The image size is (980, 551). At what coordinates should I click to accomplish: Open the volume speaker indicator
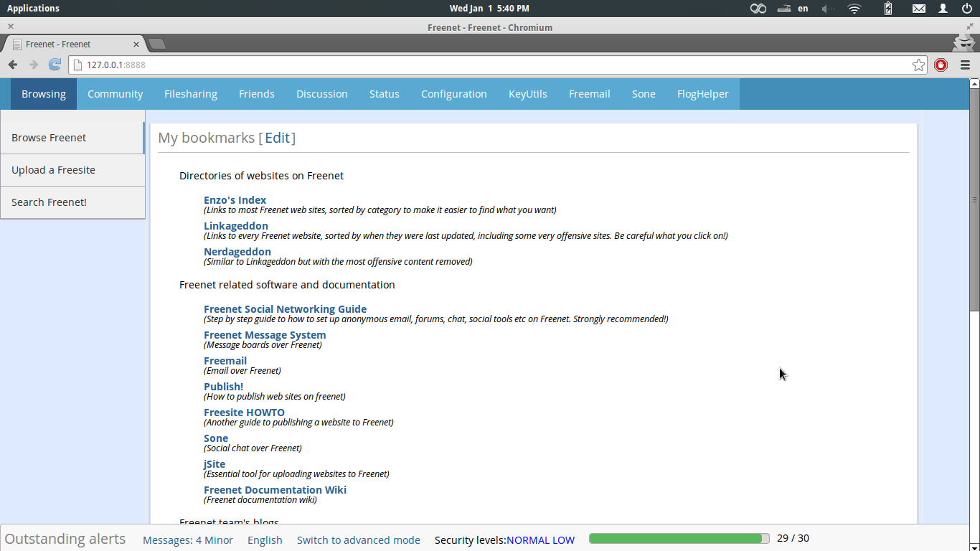pos(828,9)
